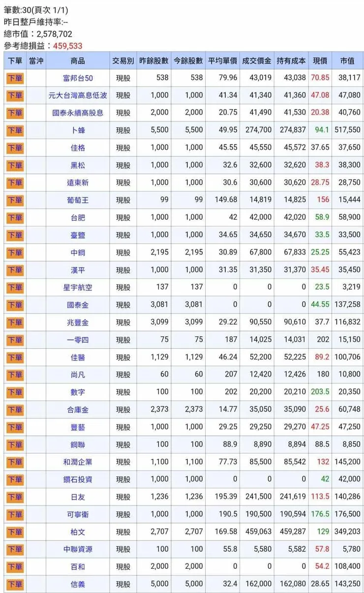Click 下單 button for 百和
This screenshot has height=593, width=364.
(x=15, y=567)
